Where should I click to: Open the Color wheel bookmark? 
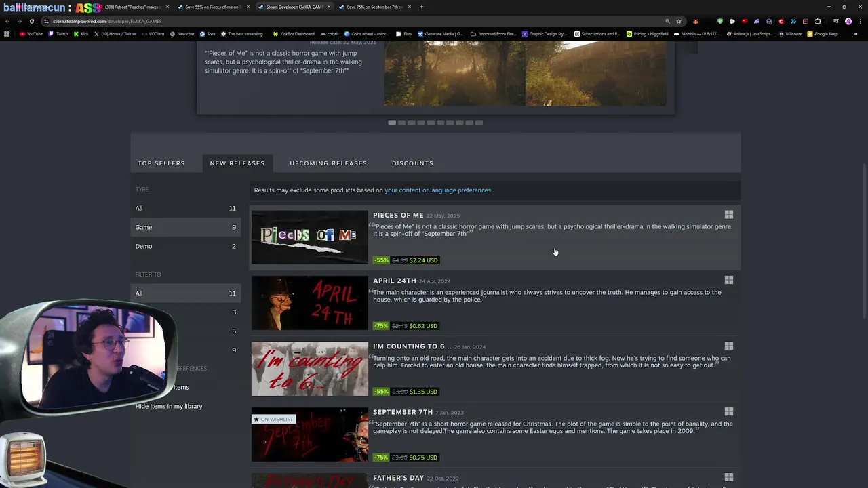366,34
